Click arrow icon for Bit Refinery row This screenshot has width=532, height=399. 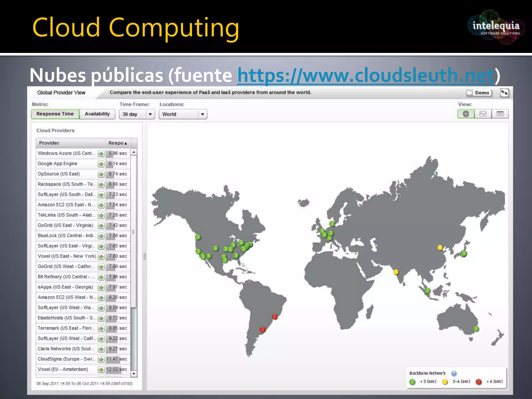tap(101, 277)
